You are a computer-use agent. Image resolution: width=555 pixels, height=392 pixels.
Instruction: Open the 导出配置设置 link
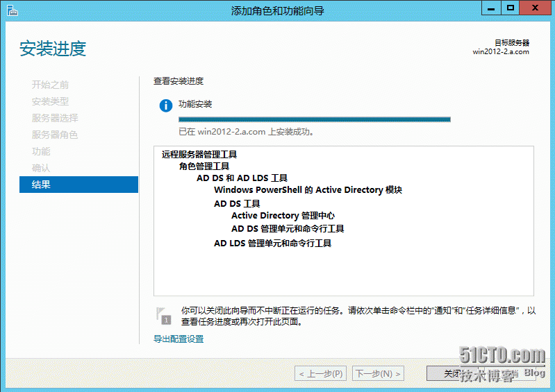179,339
